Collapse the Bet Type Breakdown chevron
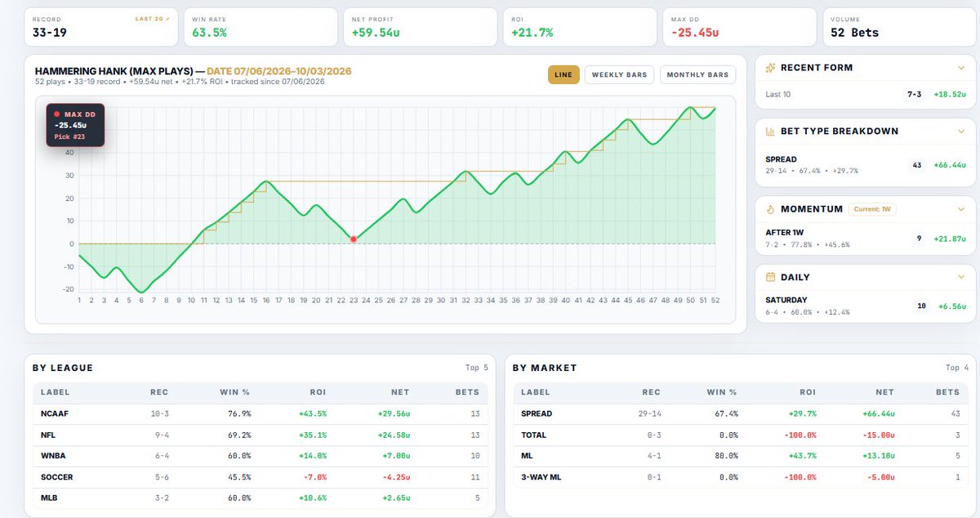The image size is (980, 518). click(x=961, y=131)
